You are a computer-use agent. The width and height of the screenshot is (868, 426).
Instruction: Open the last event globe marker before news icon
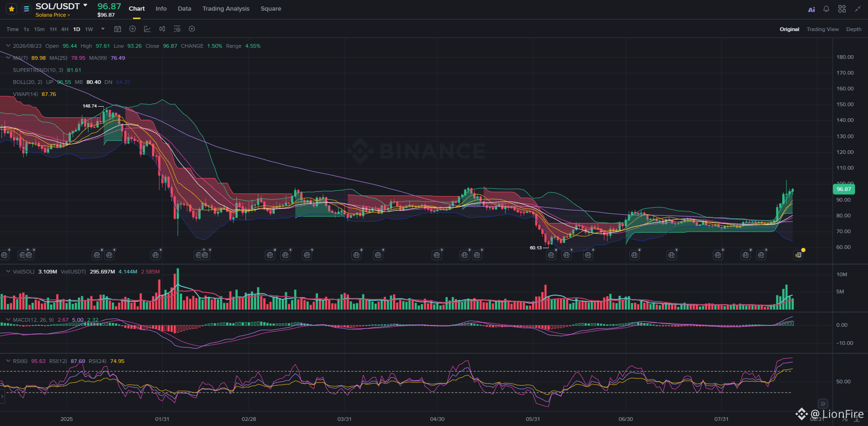tap(761, 255)
